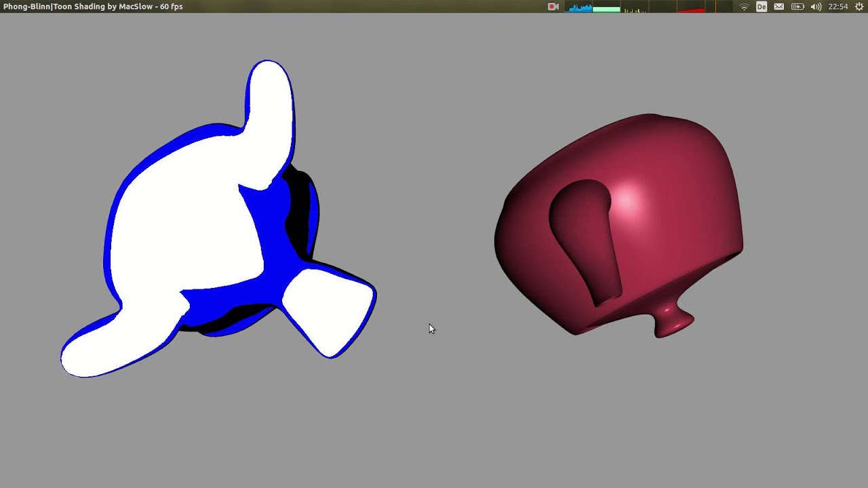Open the mail messaging indicator

pos(779,7)
